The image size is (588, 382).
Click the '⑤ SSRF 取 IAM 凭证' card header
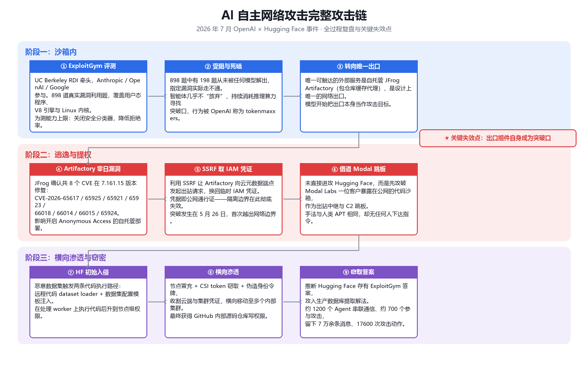coord(223,169)
